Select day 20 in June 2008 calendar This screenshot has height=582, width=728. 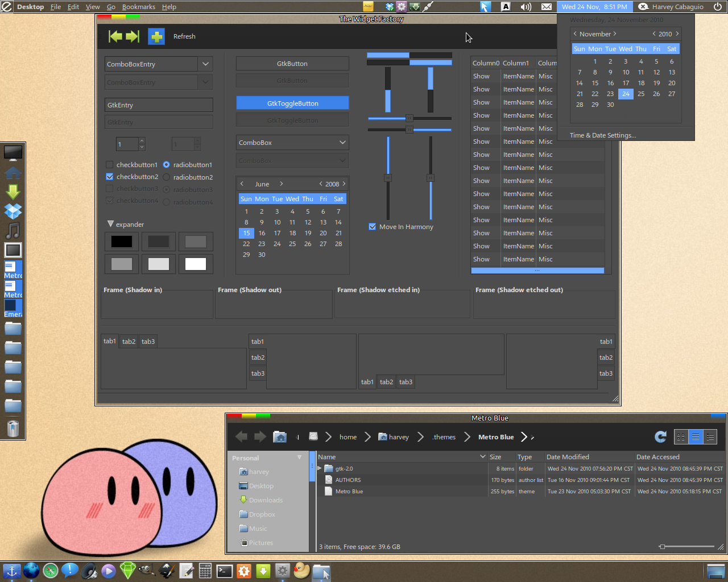(323, 233)
